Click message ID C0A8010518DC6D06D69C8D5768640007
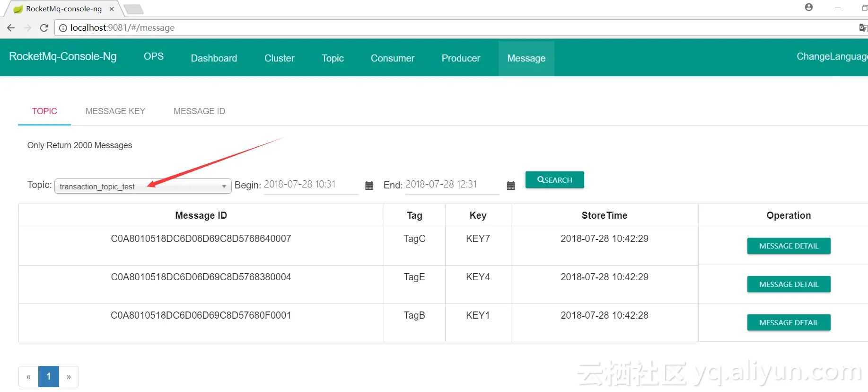 coord(201,239)
